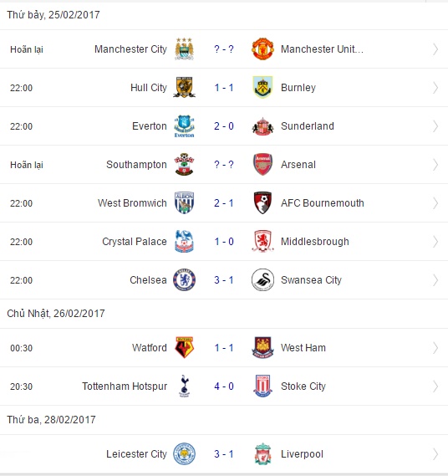This screenshot has height=476, width=448.
Task: Select the Crystal Palace team name
Action: tap(135, 242)
